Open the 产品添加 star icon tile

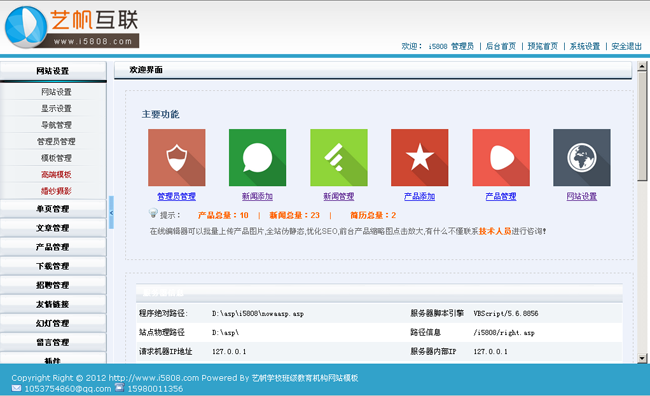[420, 158]
